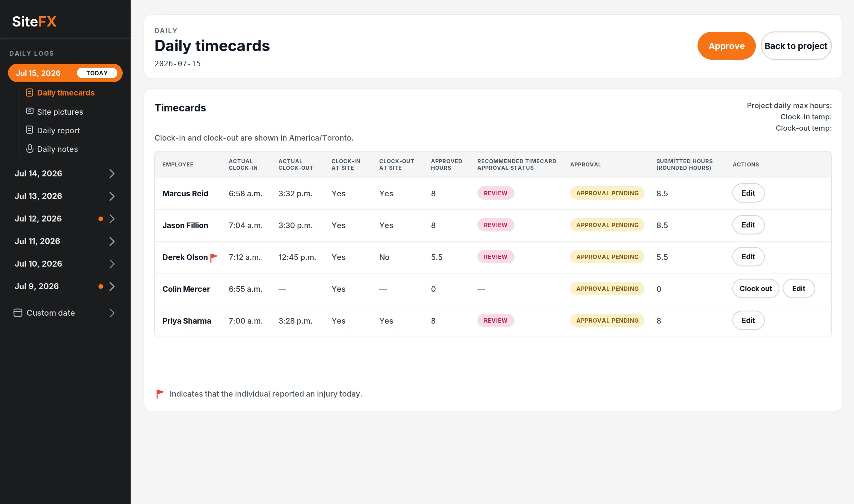Click the injury flag beside Derek Olson
The image size is (854, 504).
click(x=213, y=258)
